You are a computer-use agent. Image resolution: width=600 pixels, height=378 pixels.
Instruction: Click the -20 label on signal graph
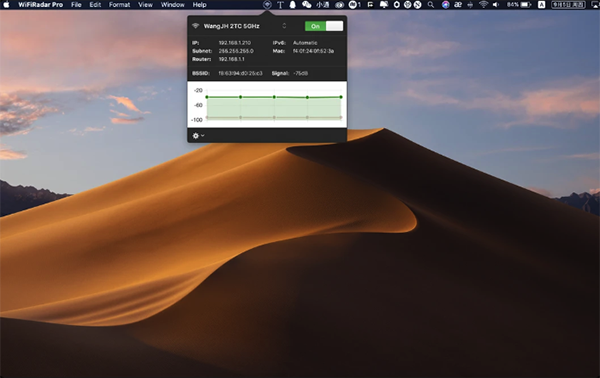198,90
